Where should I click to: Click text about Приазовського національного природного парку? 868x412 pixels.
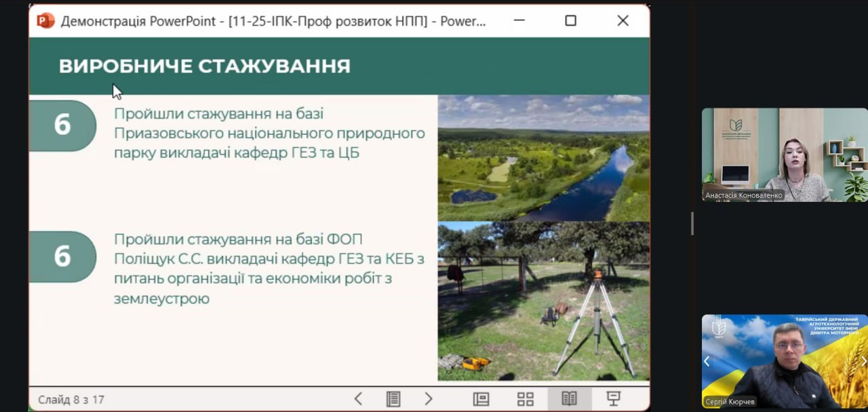click(269, 133)
